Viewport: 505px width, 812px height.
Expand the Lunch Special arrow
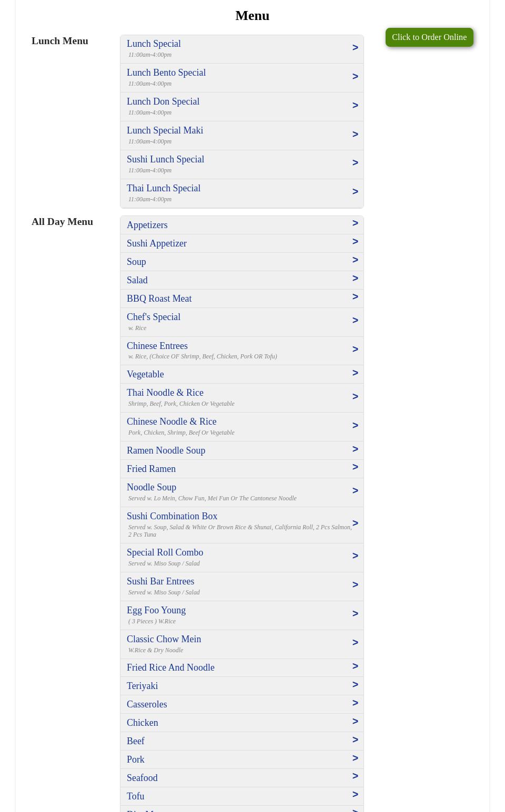(x=355, y=48)
